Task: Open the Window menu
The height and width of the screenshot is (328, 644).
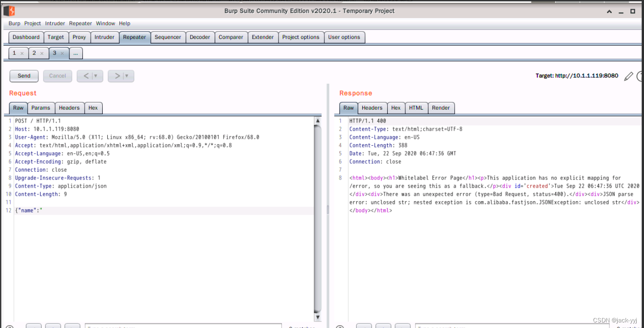Action: click(x=105, y=24)
